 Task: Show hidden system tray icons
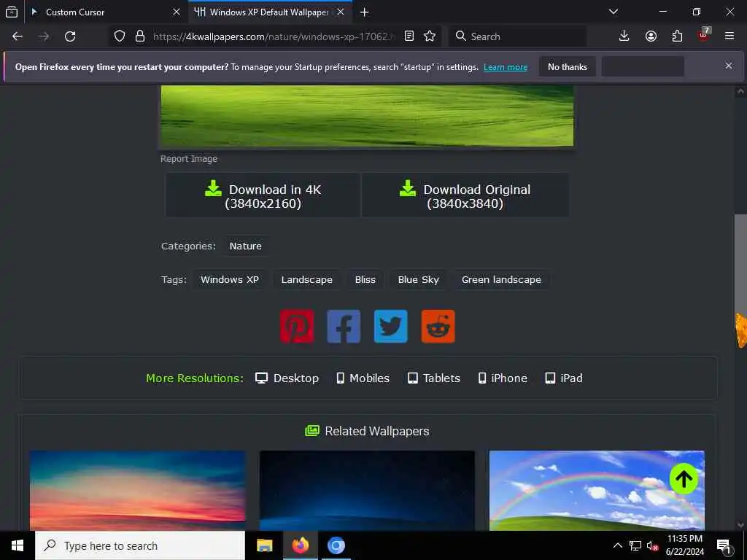pyautogui.click(x=617, y=546)
